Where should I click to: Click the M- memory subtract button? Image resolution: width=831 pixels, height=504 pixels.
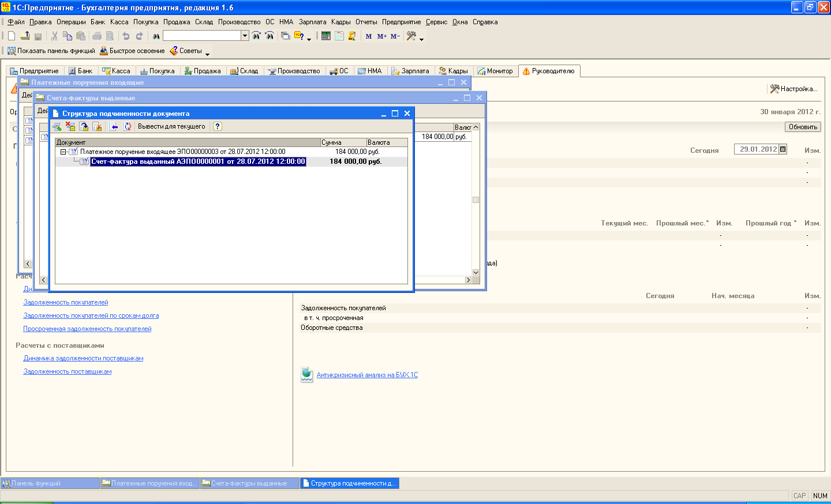point(395,36)
